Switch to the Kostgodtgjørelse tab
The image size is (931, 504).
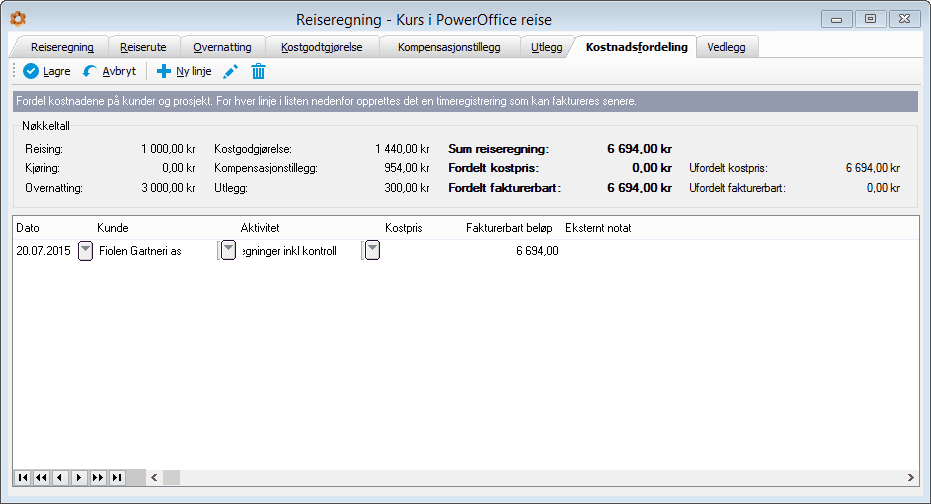pyautogui.click(x=321, y=47)
